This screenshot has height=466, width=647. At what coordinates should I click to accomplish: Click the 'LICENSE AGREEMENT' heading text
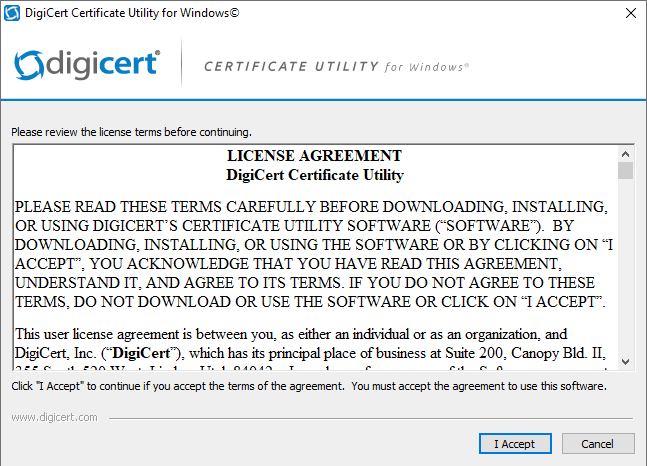[314, 156]
